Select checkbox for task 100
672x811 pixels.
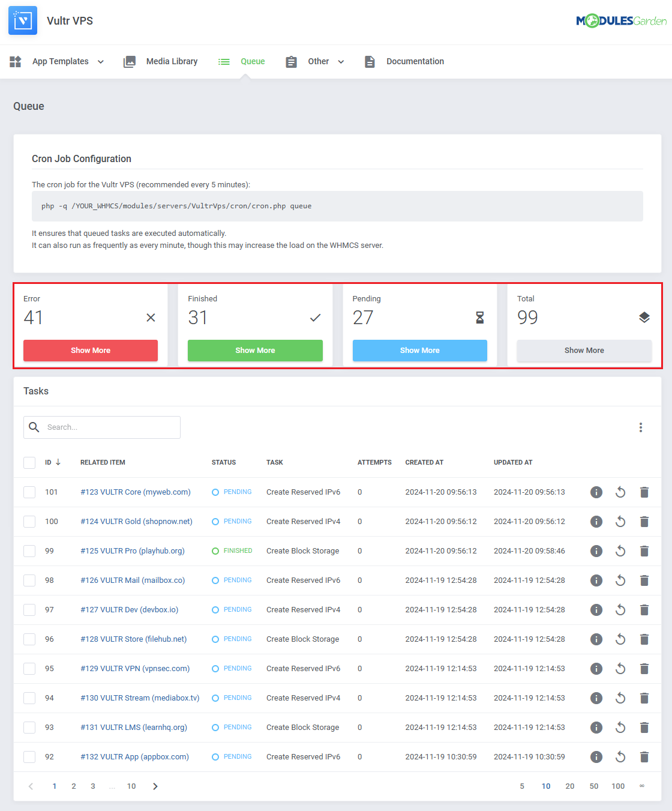29,522
